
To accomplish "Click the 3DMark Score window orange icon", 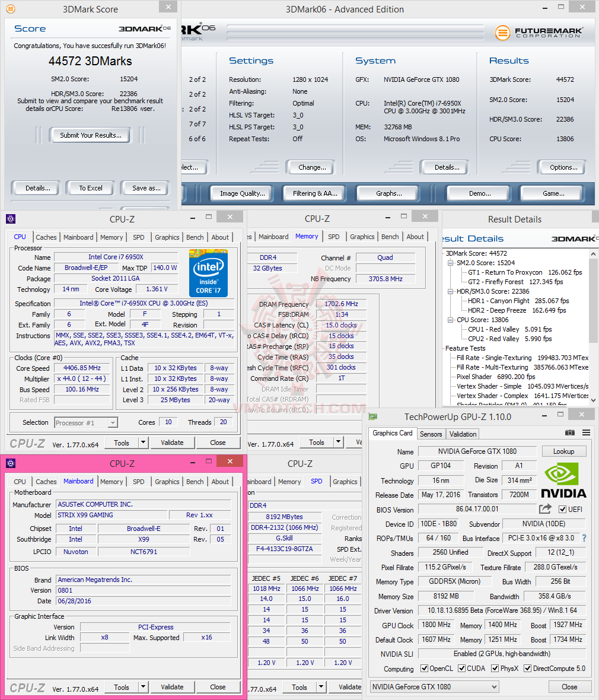I will point(10,8).
